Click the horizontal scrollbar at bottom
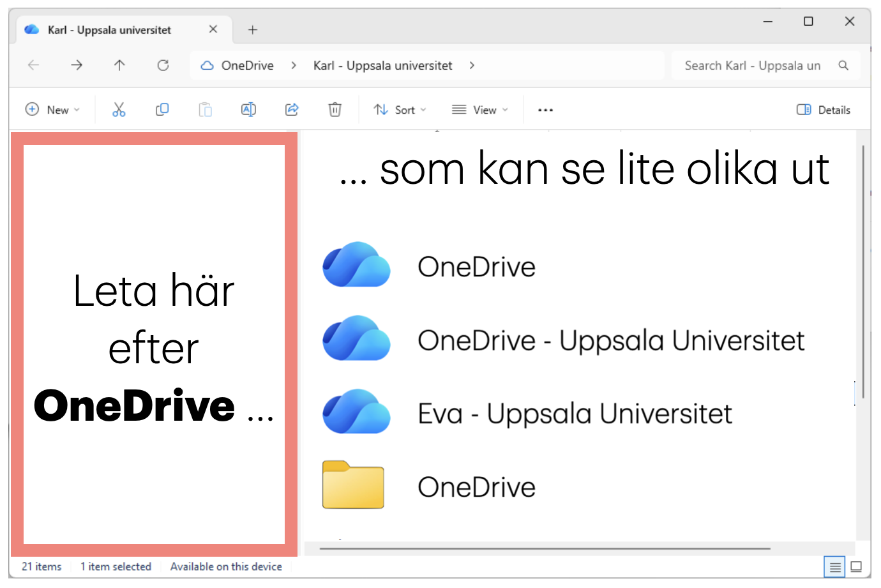Screen dimensions: 881x588 [545, 548]
